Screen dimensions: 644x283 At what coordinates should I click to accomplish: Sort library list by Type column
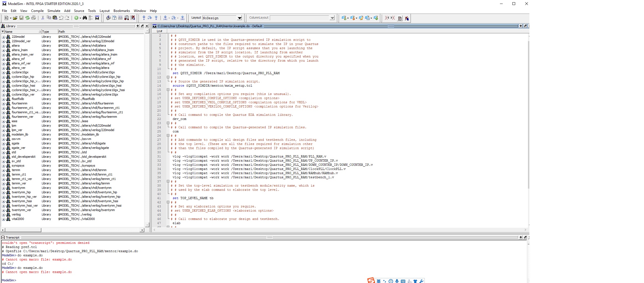click(x=49, y=32)
